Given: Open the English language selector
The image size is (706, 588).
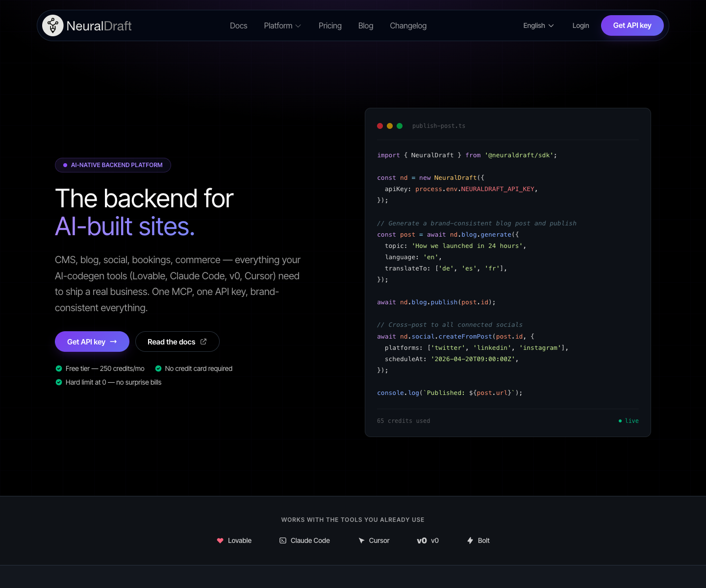Looking at the screenshot, I should tap(538, 25).
